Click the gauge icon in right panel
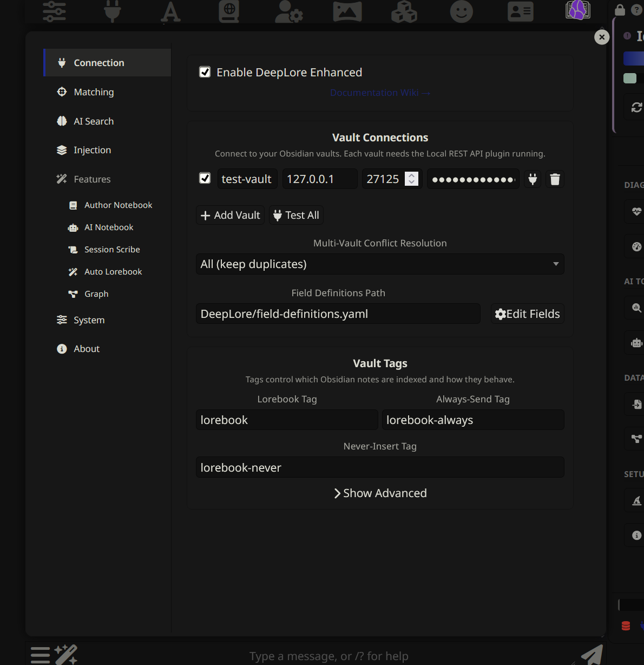644x665 pixels. (x=636, y=246)
